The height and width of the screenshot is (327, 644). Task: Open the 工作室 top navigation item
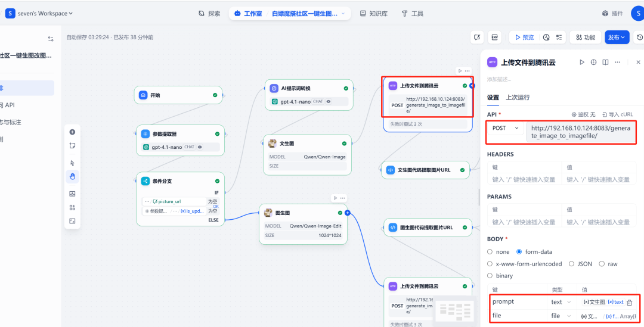tap(248, 14)
